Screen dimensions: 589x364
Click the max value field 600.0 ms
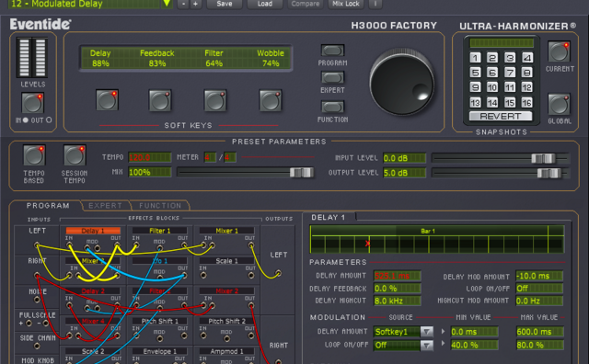[x=539, y=332]
